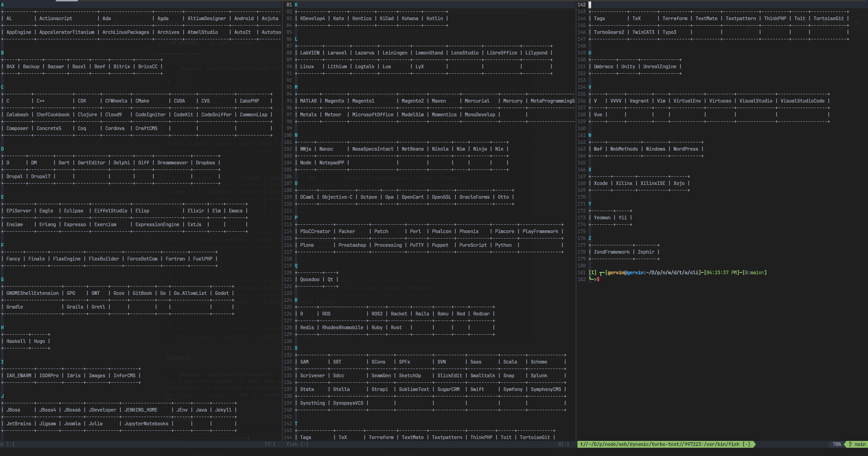Click the Swift cell
Viewport: 868px width, 456px height.
point(477,389)
